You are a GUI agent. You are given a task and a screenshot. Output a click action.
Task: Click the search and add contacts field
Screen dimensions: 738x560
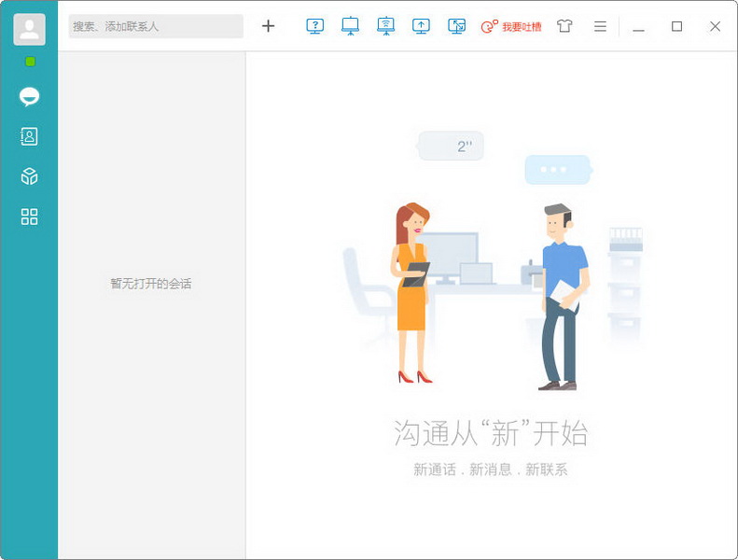tap(156, 26)
